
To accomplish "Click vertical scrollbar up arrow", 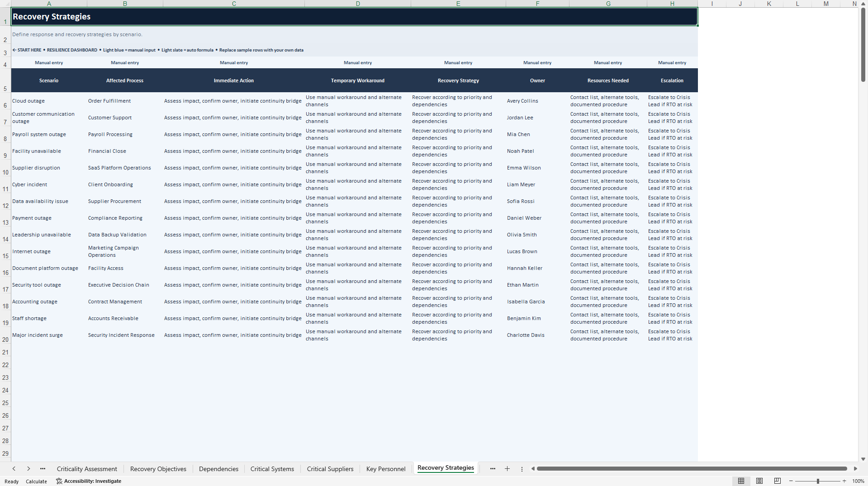I will point(863,4).
